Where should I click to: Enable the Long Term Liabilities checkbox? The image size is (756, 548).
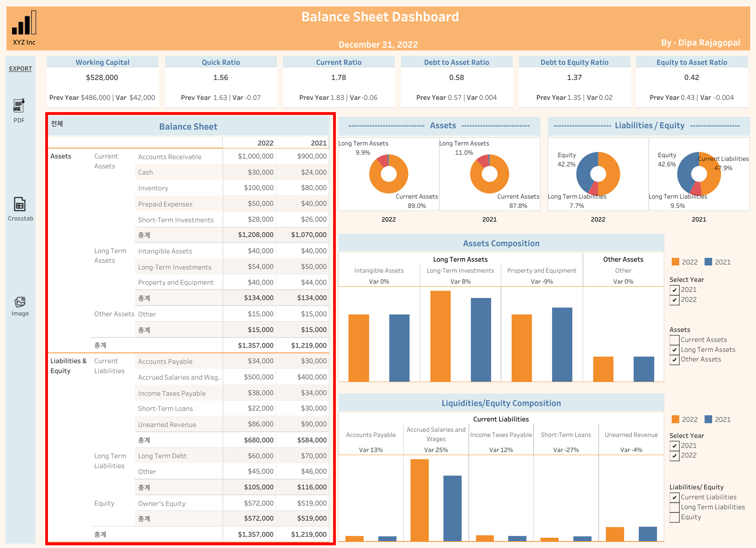tap(674, 507)
